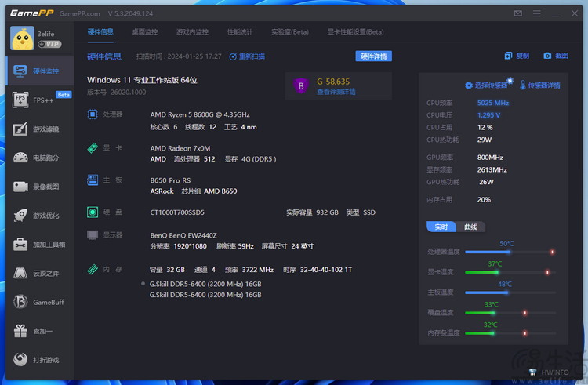Click the AMD Radeon 7x0M text
The width and height of the screenshot is (588, 385).
pyautogui.click(x=180, y=148)
